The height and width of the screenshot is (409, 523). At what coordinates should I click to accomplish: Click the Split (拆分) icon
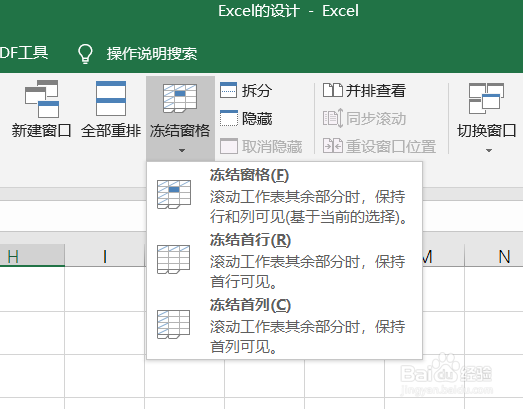228,90
